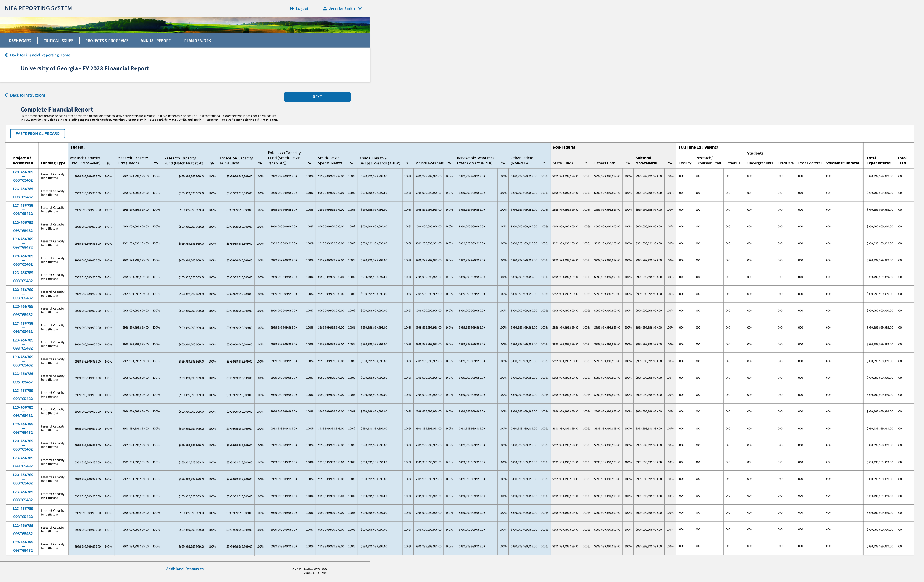The image size is (924, 582).
Task: Open first row project number 123-456789 link
Action: 23,172
